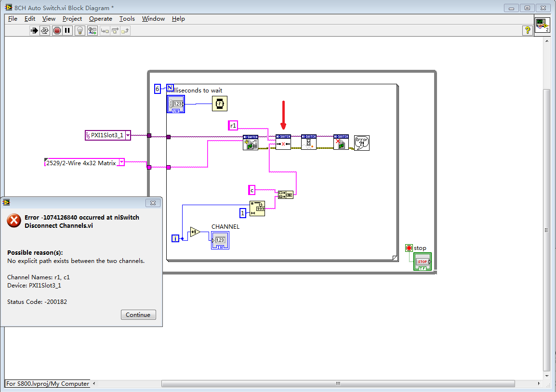Open the Project menu
This screenshot has width=556, height=392.
pos(72,19)
